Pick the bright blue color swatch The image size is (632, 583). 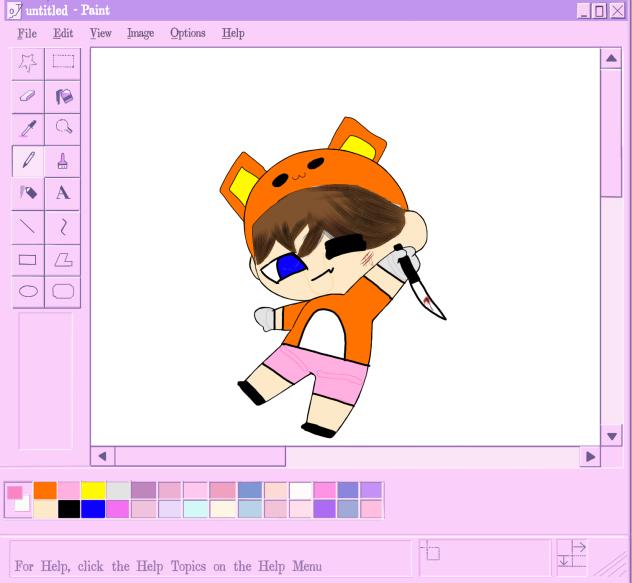click(93, 509)
